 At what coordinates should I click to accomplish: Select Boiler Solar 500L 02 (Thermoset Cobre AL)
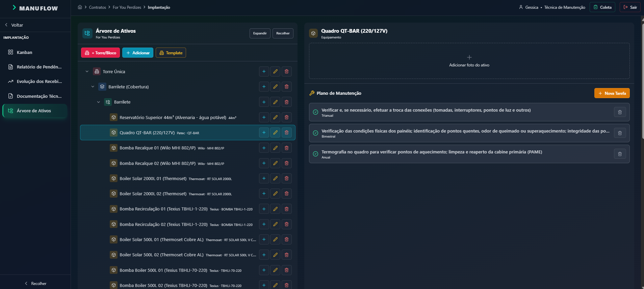pos(188,255)
